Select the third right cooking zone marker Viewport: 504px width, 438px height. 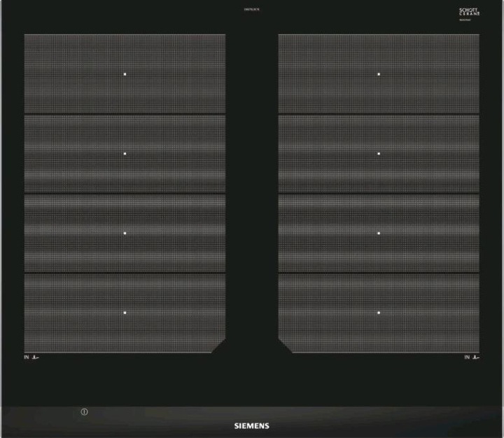coord(379,233)
